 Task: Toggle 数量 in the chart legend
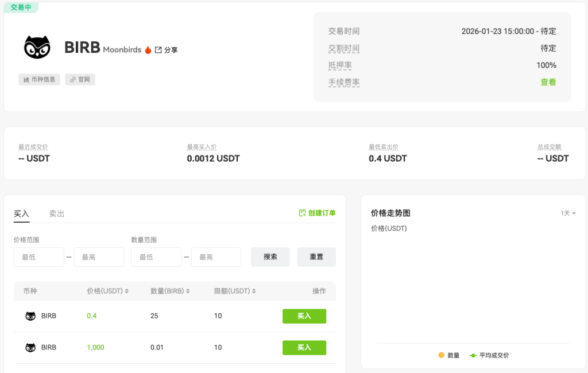(447, 355)
